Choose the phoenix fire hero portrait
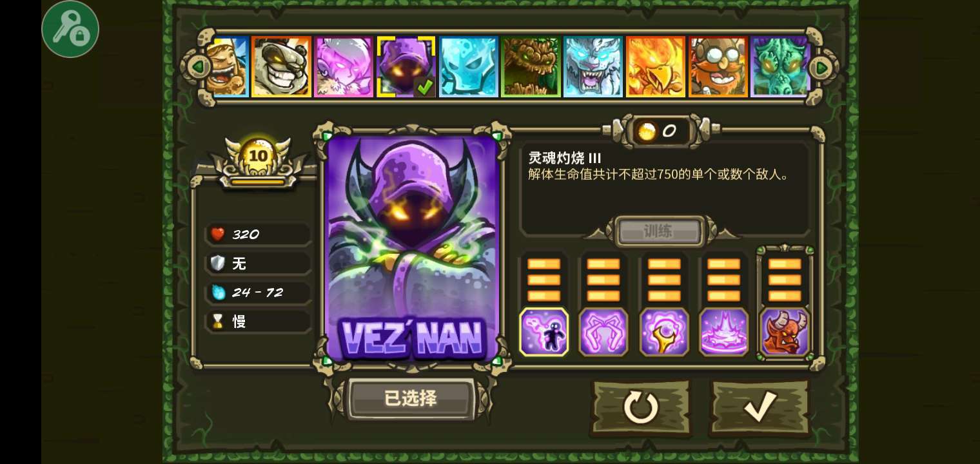The image size is (980, 464). 656,66
